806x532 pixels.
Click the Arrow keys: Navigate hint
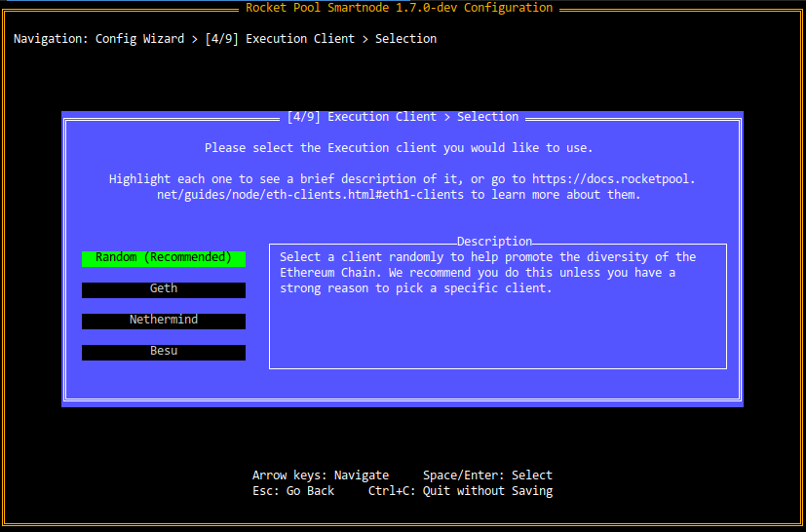[x=320, y=475]
